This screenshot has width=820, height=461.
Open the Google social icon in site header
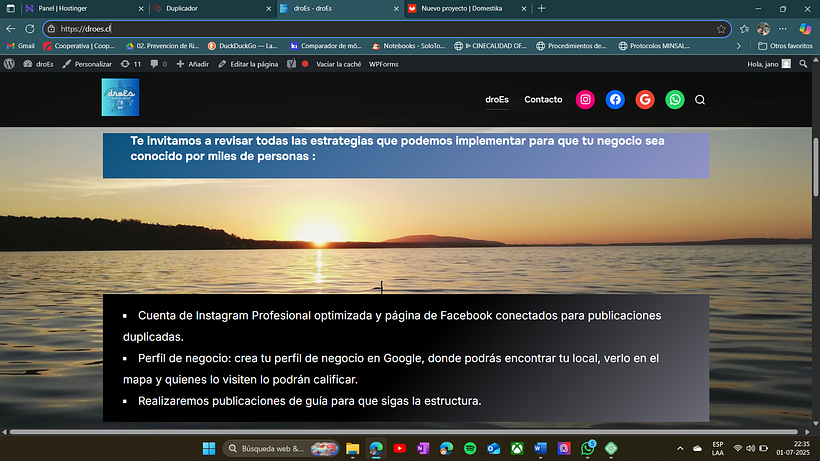coord(645,99)
